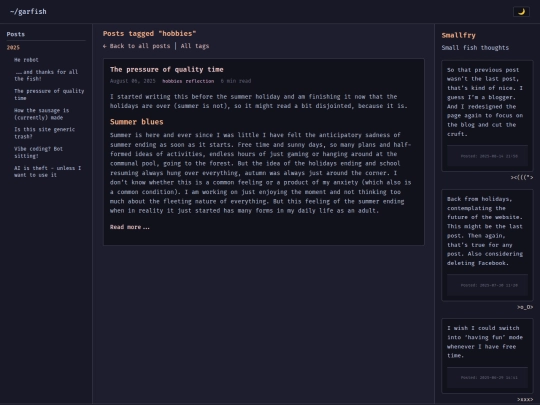Click the ><((("> fish icon
Image resolution: width=540 pixels, height=405 pixels.
coord(522,178)
